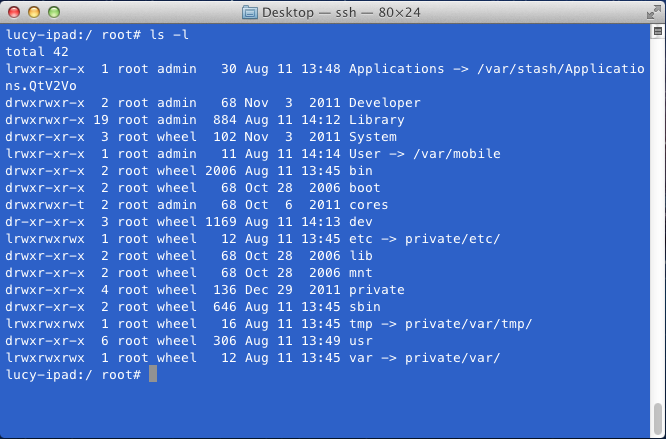Click the '/var/stash/Applicatio' link target text
Image resolution: width=666 pixels, height=439 pixels.
[x=561, y=69]
